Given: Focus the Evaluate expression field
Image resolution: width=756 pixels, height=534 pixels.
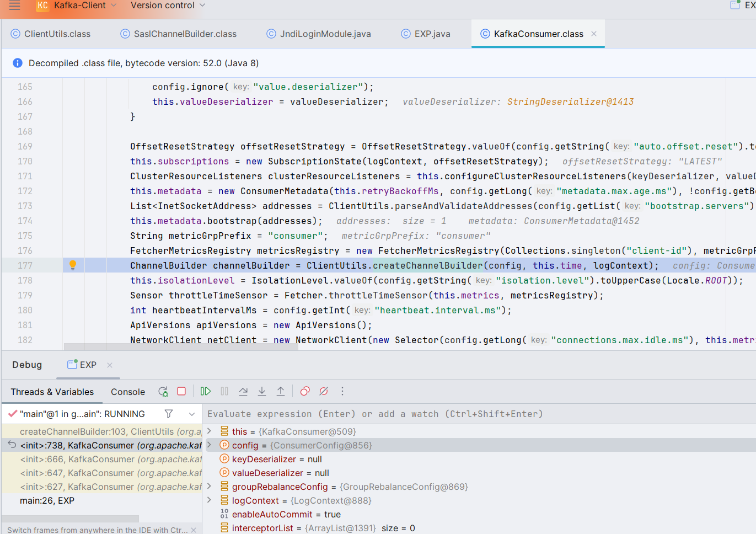Looking at the screenshot, I should [x=480, y=414].
